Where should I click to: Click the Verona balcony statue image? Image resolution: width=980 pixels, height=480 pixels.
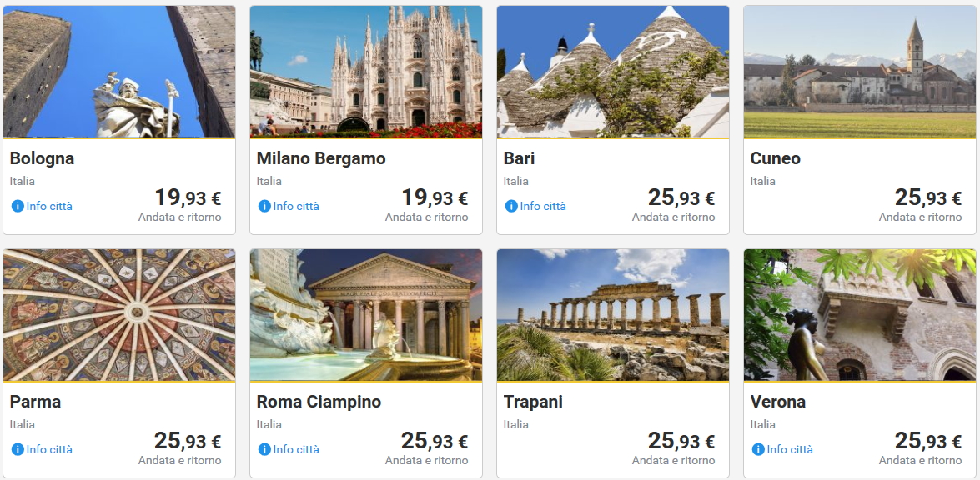[860, 315]
